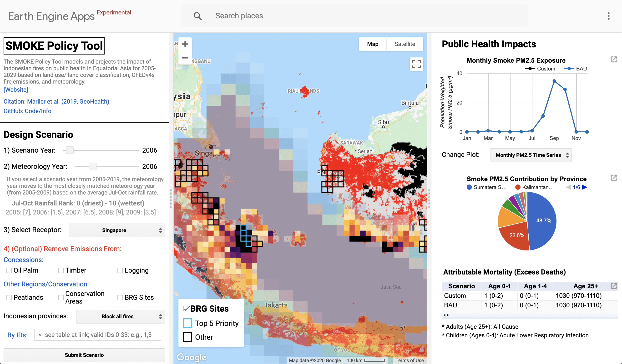Screen dimensions: 622x364
Task: Click the 100 km map scale control
Action: 365,360
